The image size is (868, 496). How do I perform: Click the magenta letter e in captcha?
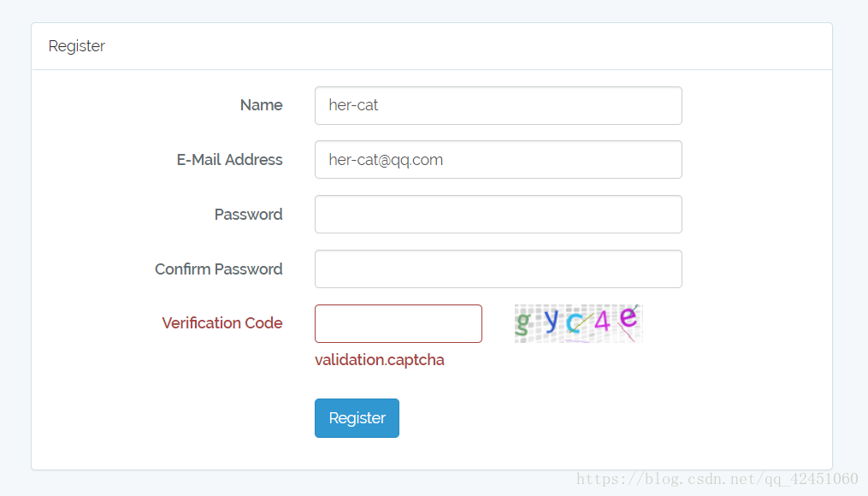(629, 317)
